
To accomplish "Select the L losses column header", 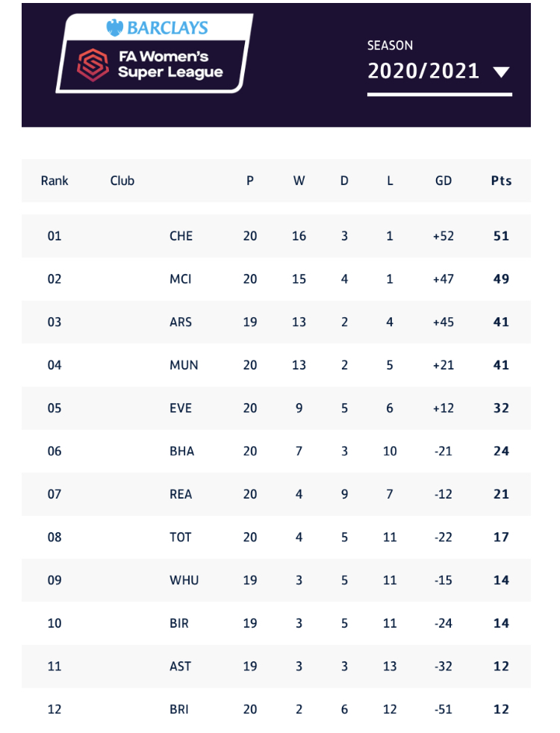I will (390, 181).
